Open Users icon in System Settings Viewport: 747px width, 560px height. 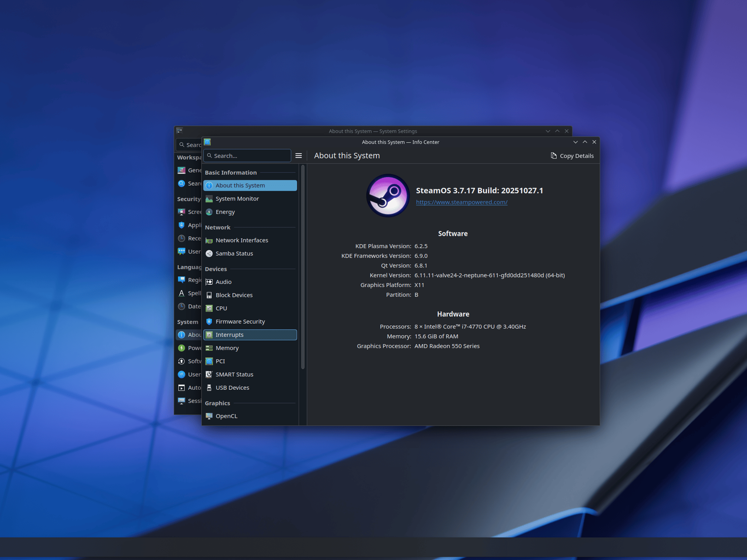[181, 374]
